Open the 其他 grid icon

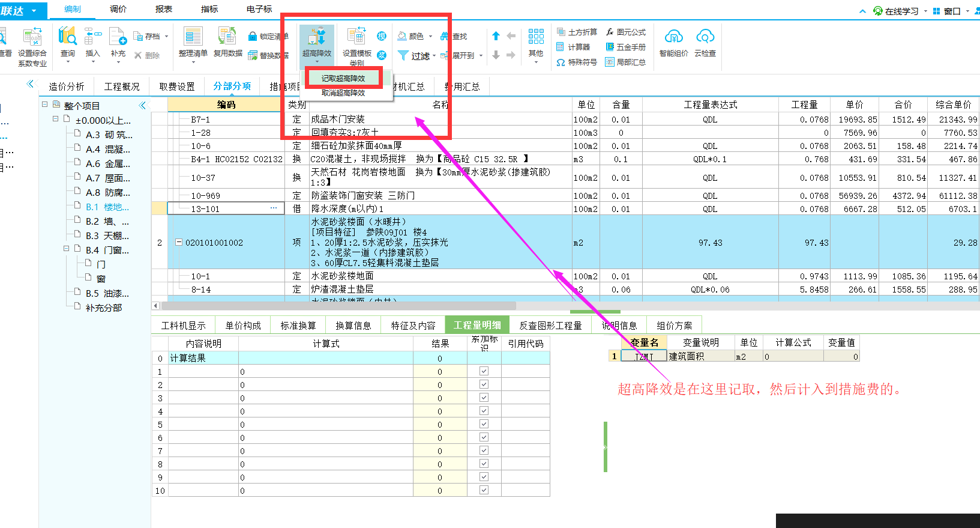click(x=536, y=37)
